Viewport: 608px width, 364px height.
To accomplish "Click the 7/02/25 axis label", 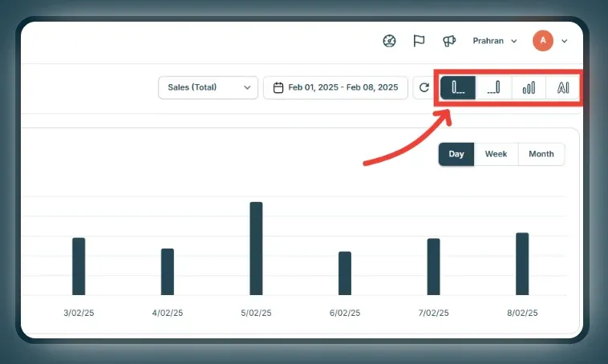I will (433, 313).
